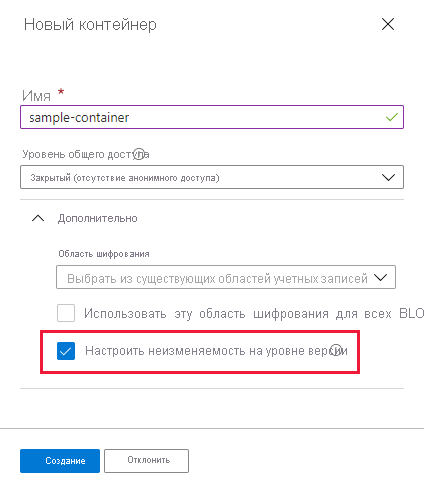Open the Закрытый (отсутствие анонимного доступа) dropdown

coord(212,177)
